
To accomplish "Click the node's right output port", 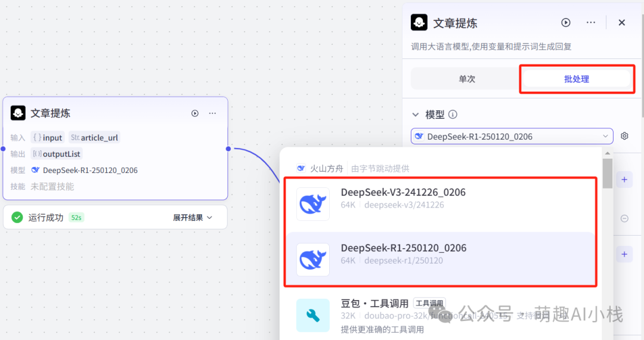I will click(x=228, y=149).
